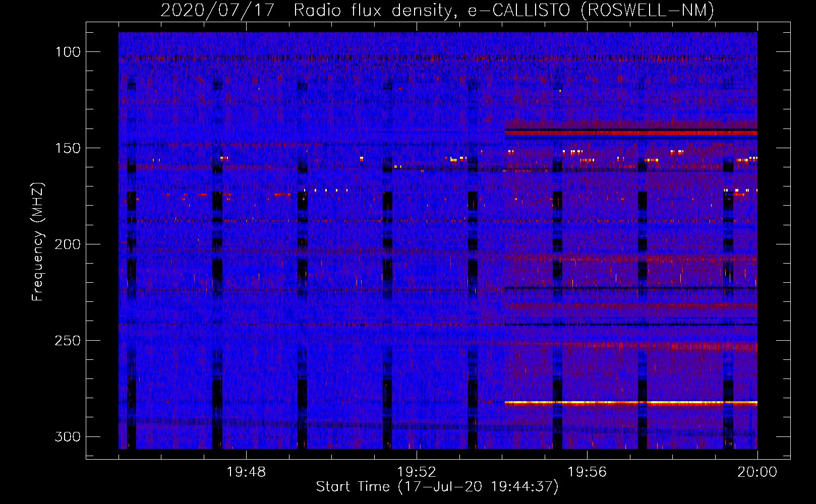
Task: Click the 200 frequency tick label
Action: coord(68,244)
